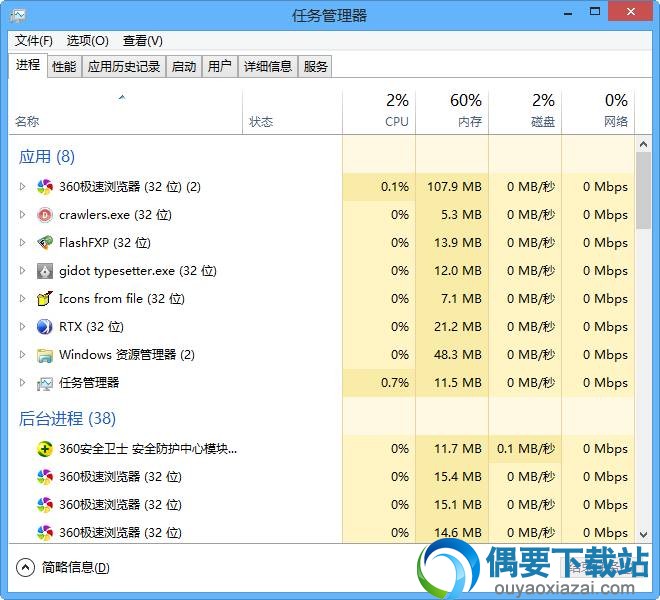Click the Icons from file icon
This screenshot has width=660, height=600.
tap(45, 299)
